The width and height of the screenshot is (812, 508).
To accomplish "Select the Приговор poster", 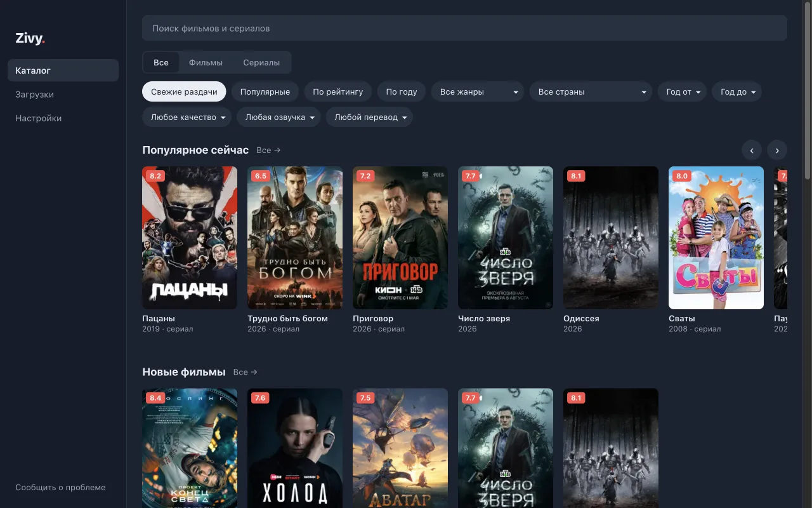I will (400, 237).
